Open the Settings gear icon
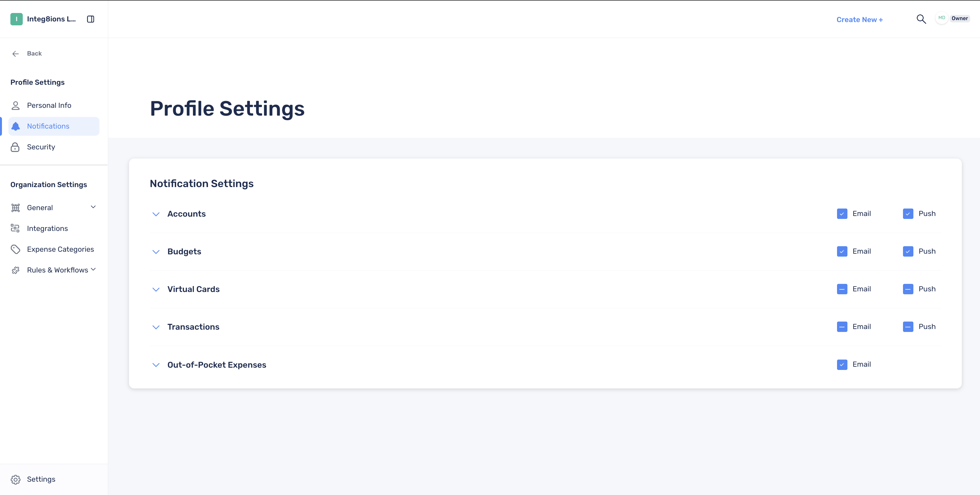The image size is (980, 495). click(16, 479)
